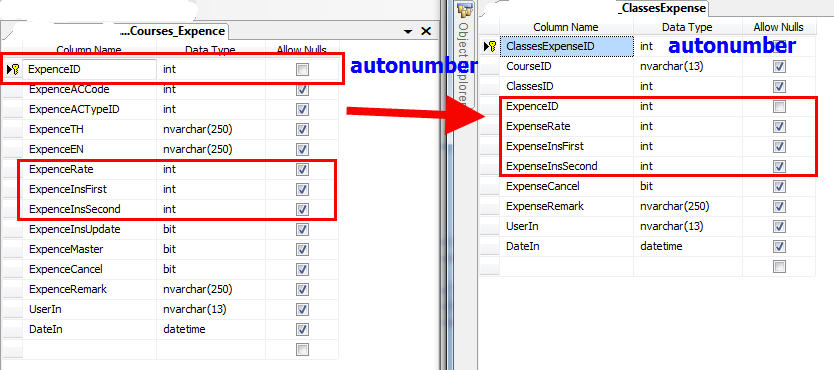The width and height of the screenshot is (834, 370).
Task: Switch to the ...Courses_Expence tab
Action: point(173,31)
